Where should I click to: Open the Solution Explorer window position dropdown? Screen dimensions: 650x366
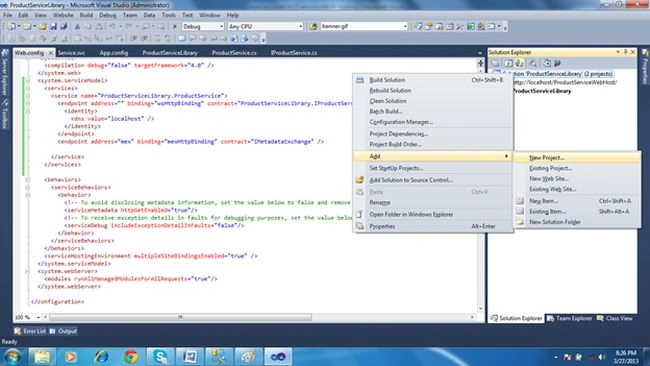(x=618, y=52)
